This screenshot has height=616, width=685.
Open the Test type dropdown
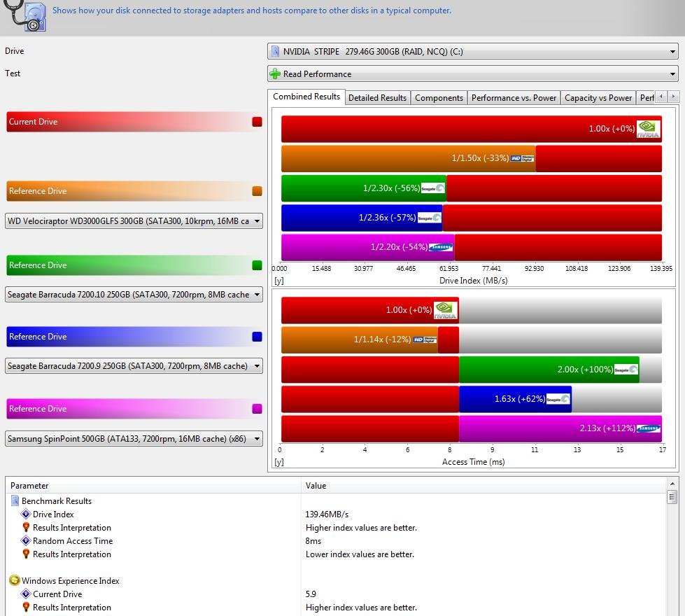click(x=473, y=74)
